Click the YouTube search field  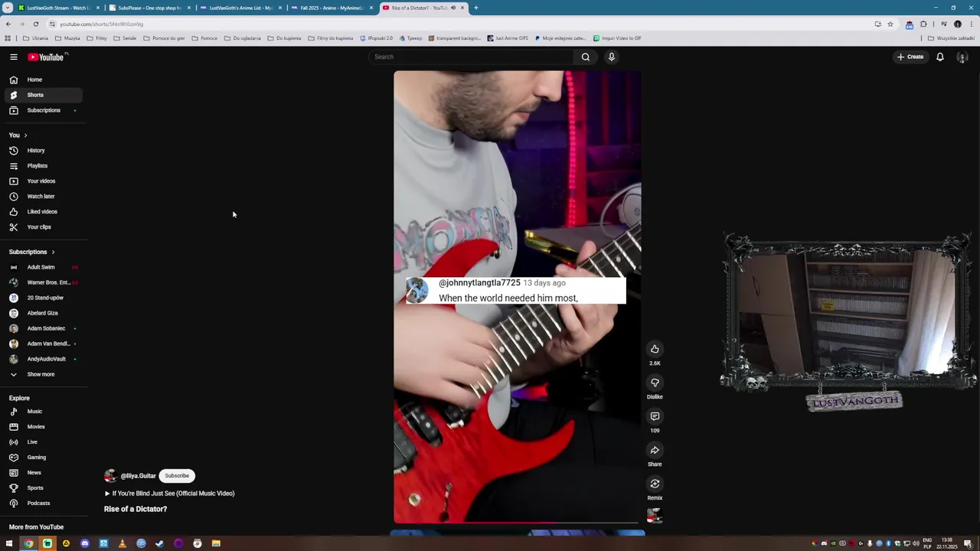pos(471,57)
